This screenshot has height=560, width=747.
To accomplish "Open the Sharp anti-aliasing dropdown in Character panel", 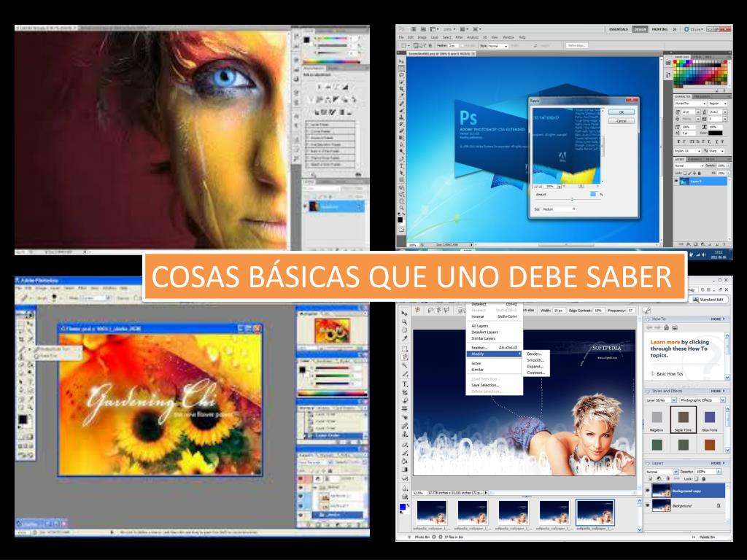I will point(717,151).
